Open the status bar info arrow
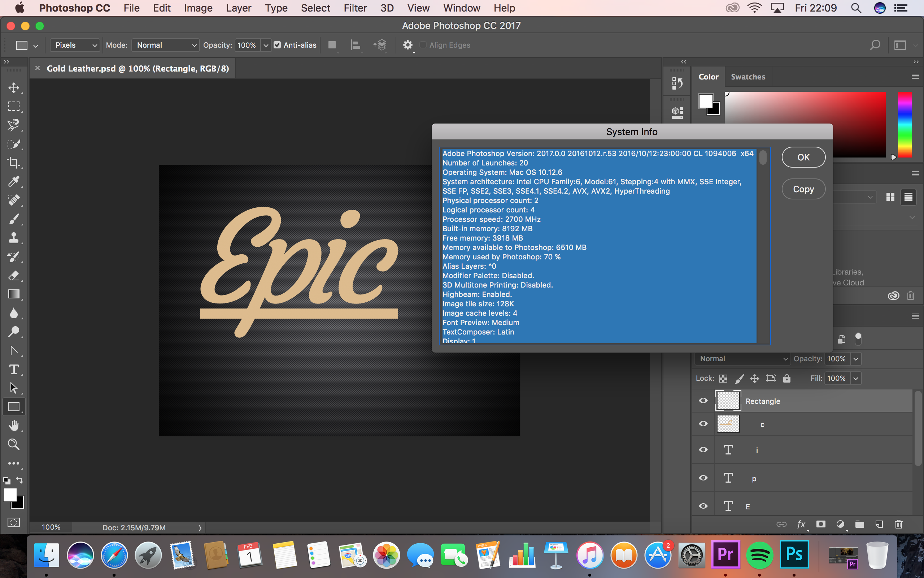The height and width of the screenshot is (578, 924). point(200,527)
